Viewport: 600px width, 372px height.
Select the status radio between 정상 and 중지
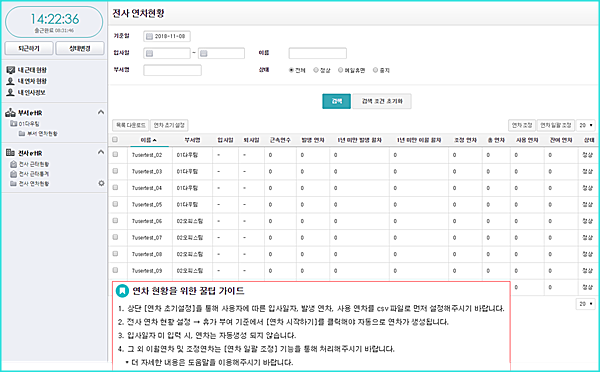pos(340,70)
